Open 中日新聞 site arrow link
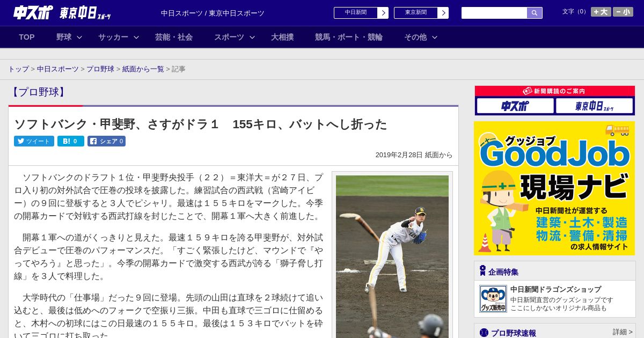Screen dimensions: 644x338 point(383,13)
